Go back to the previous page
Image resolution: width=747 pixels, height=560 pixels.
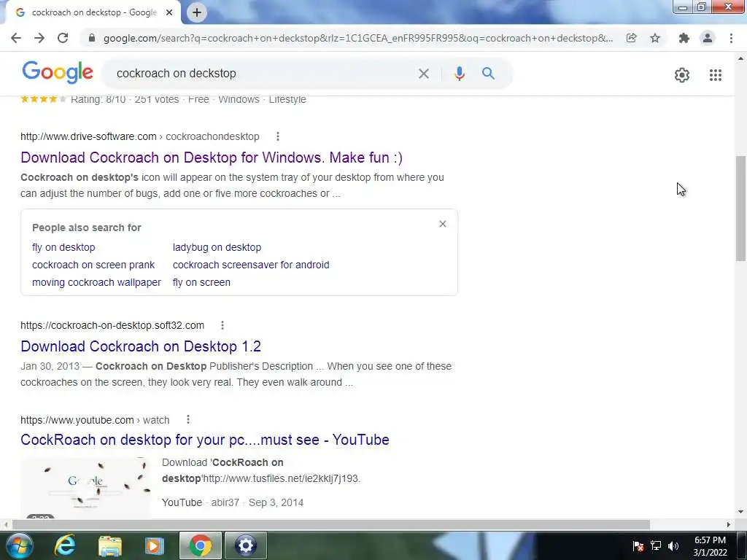pyautogui.click(x=16, y=38)
